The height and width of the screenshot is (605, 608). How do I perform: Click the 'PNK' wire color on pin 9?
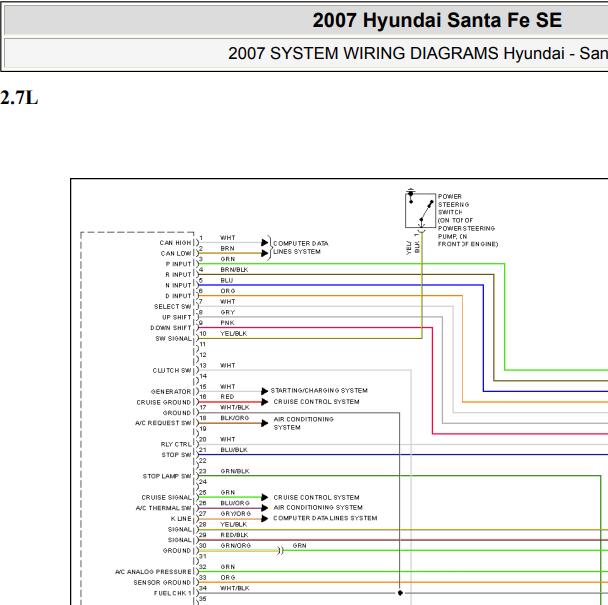227,323
